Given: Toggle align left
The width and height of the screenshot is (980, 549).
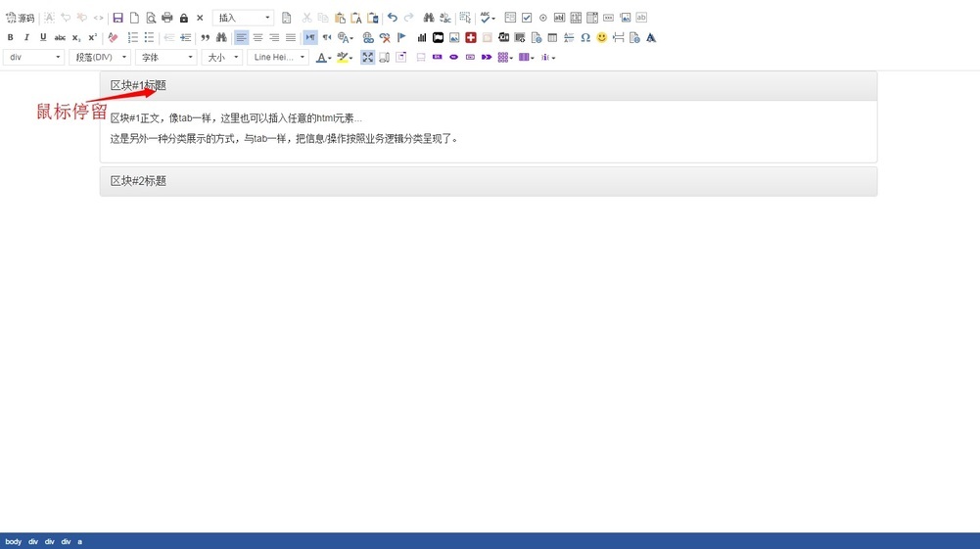Looking at the screenshot, I should tap(241, 38).
